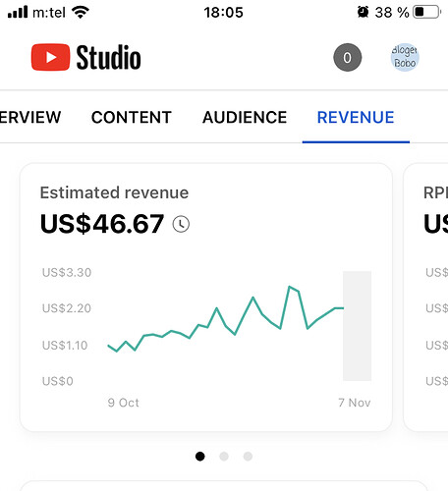Tap the grey highlighted bar at 7 Nov
Image resolution: width=448 pixels, height=491 pixels.
[357, 326]
